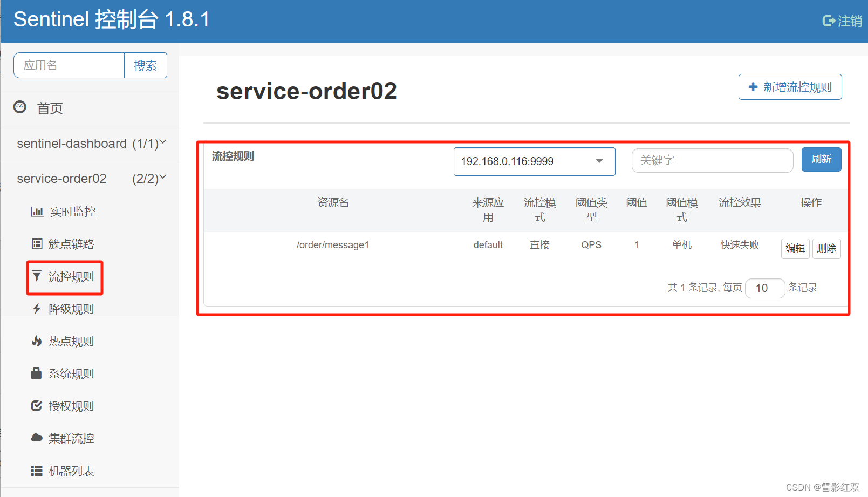The width and height of the screenshot is (868, 497).
Task: Click the list icon for 簇点链路
Action: click(x=37, y=244)
